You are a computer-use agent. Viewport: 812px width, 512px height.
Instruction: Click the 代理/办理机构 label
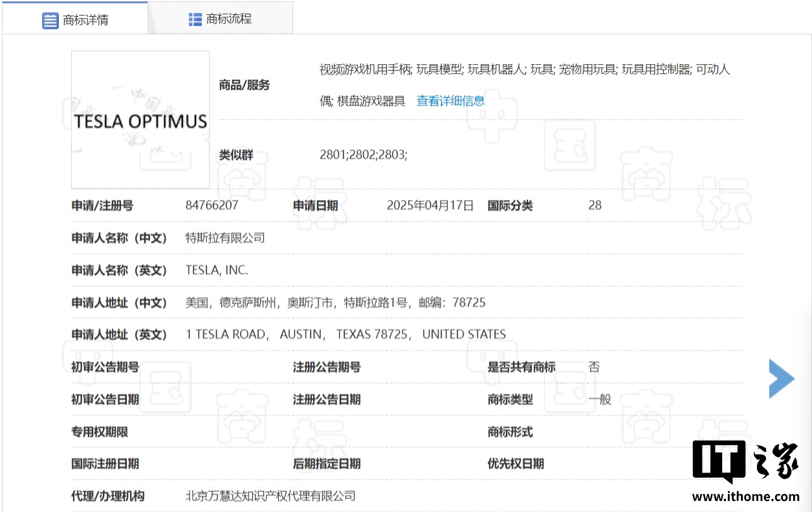[x=107, y=496]
